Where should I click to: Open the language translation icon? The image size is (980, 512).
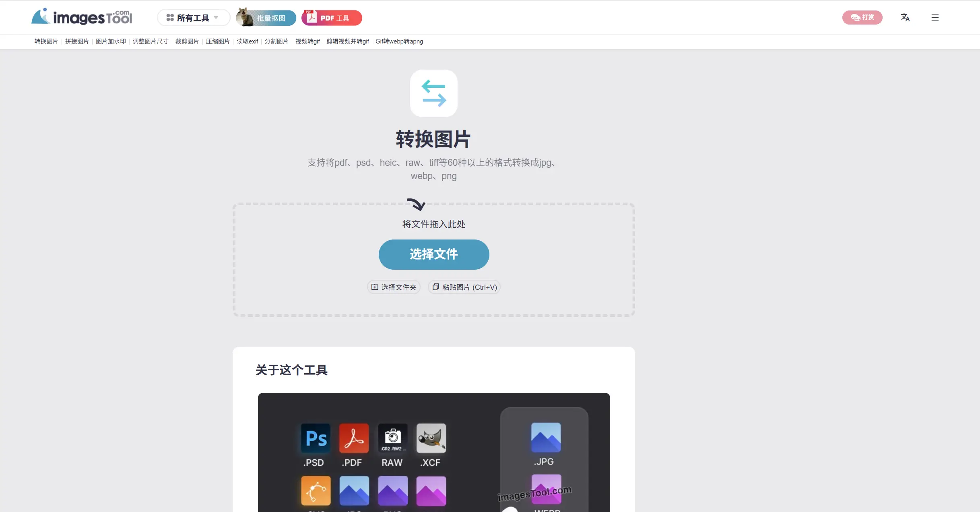(905, 17)
